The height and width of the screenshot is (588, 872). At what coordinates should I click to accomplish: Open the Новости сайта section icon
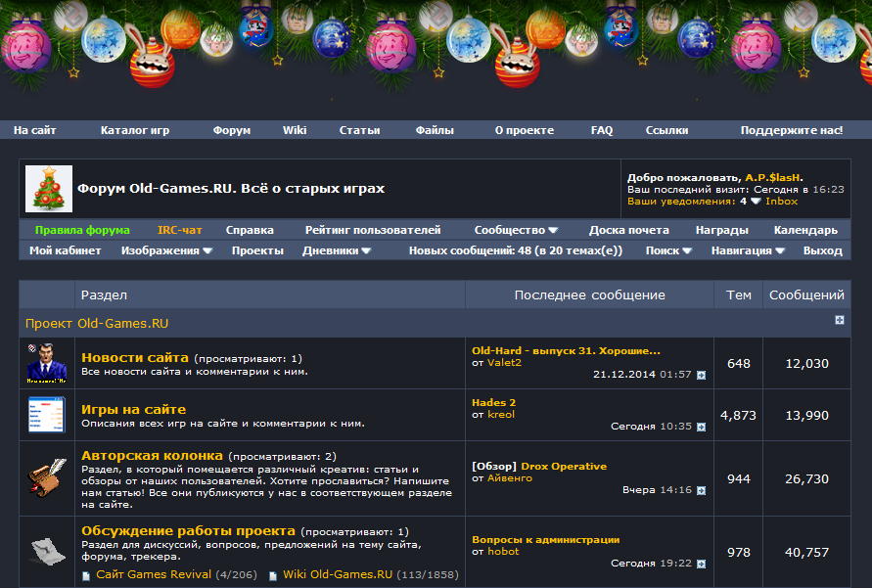[47, 364]
